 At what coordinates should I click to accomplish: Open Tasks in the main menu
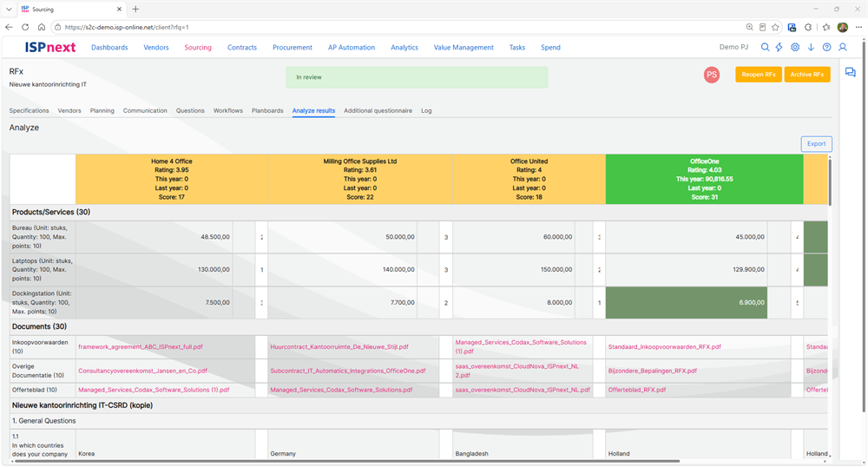pos(517,48)
